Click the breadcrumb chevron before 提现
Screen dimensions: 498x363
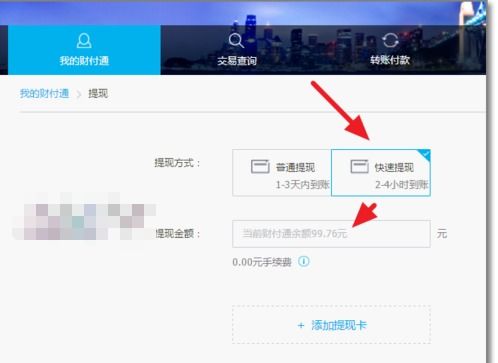click(79, 95)
